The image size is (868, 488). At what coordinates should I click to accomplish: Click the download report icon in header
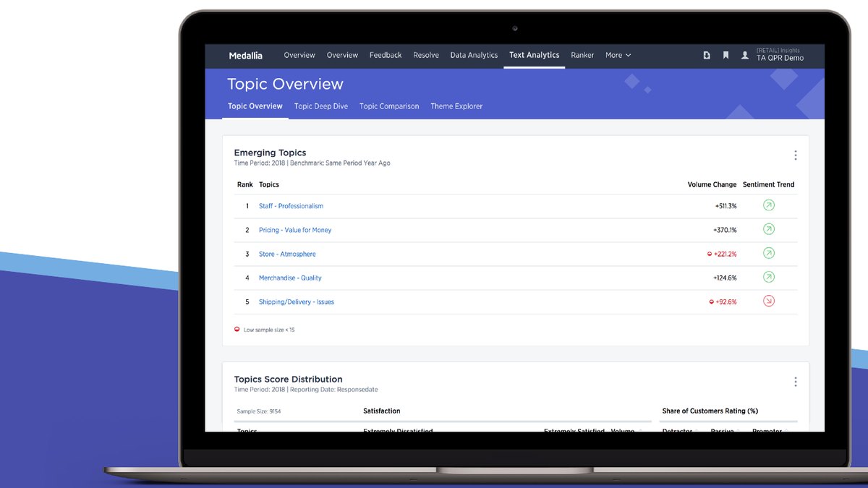pos(707,55)
